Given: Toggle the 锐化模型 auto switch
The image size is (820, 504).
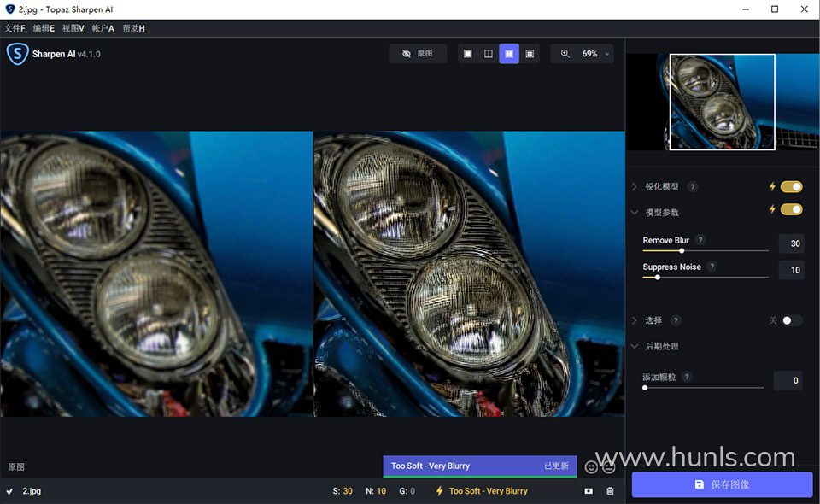Looking at the screenshot, I should (x=791, y=186).
